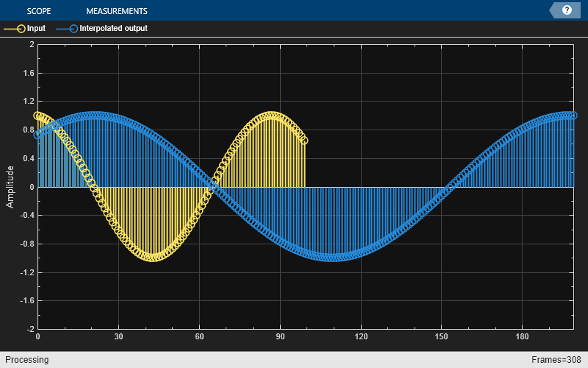This screenshot has height=368, width=588.
Task: Open the help question mark icon
Action: [567, 10]
